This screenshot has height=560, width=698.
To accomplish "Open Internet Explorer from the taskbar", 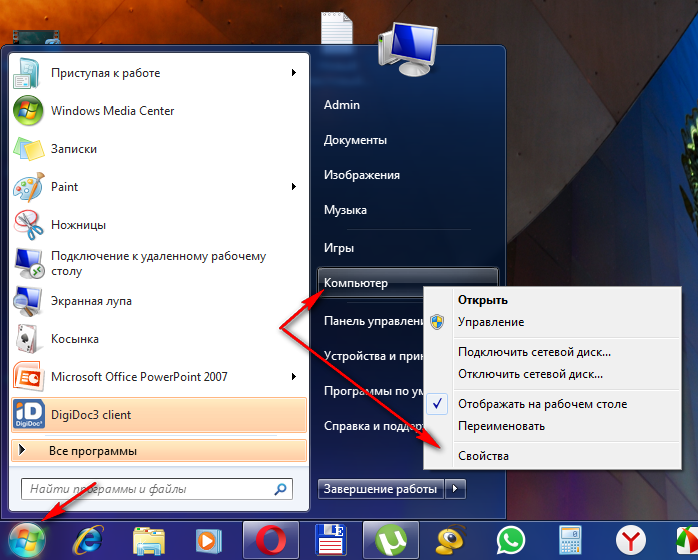I will 88,540.
